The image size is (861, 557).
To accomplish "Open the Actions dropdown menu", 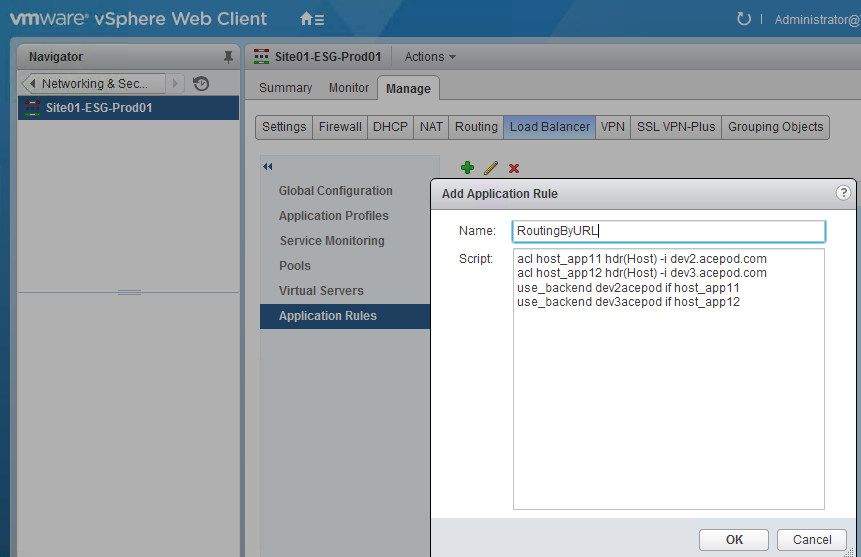I will tap(430, 57).
